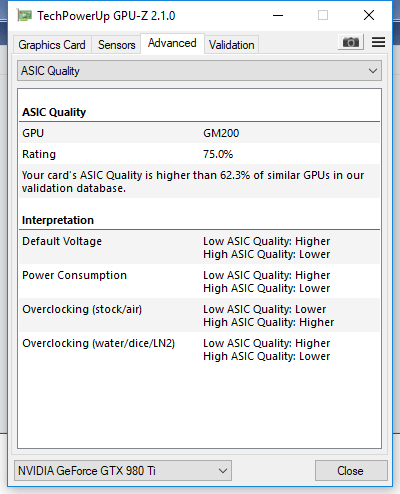Open the hamburger menu icon
Viewport: 400px width, 494px height.
[378, 42]
